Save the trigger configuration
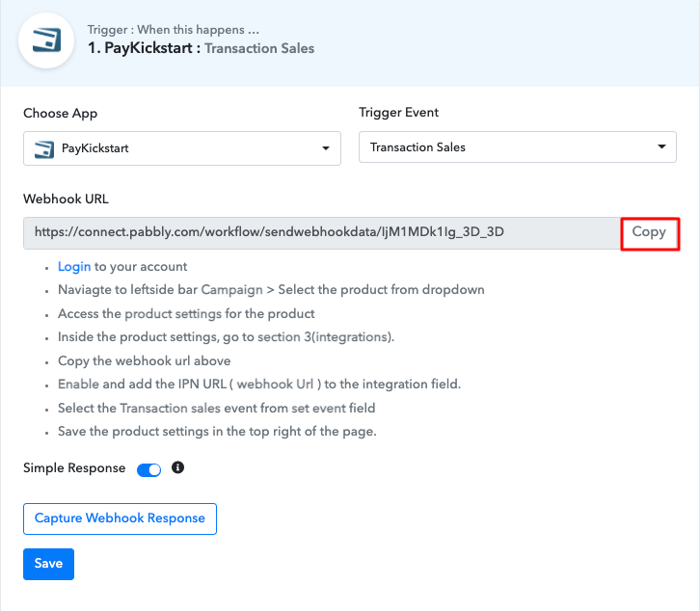Image resolution: width=700 pixels, height=611 pixels. tap(48, 564)
